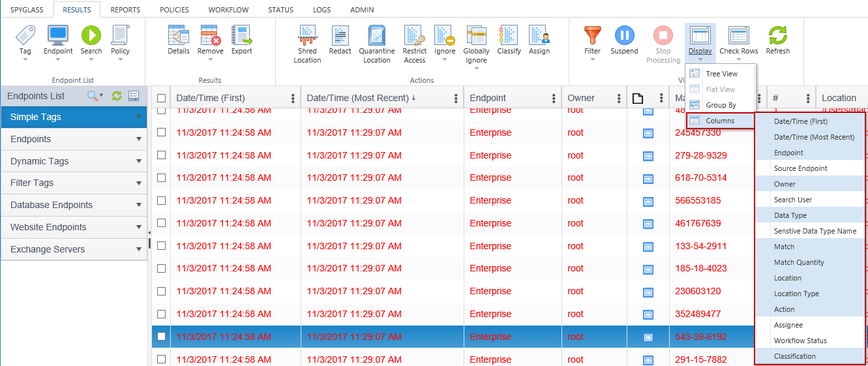Click the Redact tool icon
Image resolution: width=868 pixels, height=366 pixels.
click(340, 35)
